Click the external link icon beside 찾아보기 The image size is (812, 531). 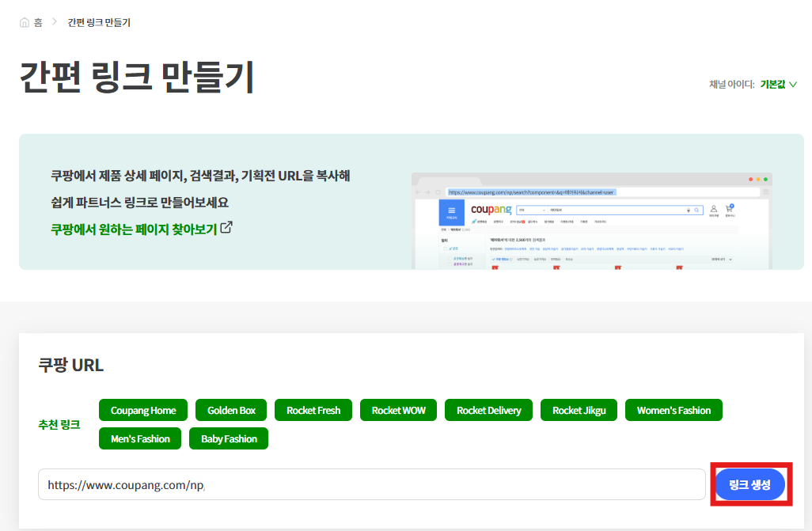point(226,227)
